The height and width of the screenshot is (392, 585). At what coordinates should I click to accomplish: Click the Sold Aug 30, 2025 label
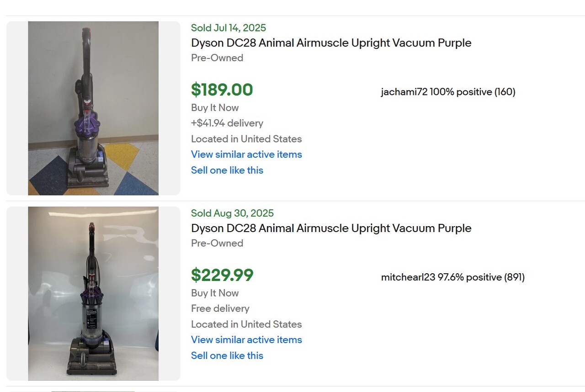pyautogui.click(x=232, y=213)
